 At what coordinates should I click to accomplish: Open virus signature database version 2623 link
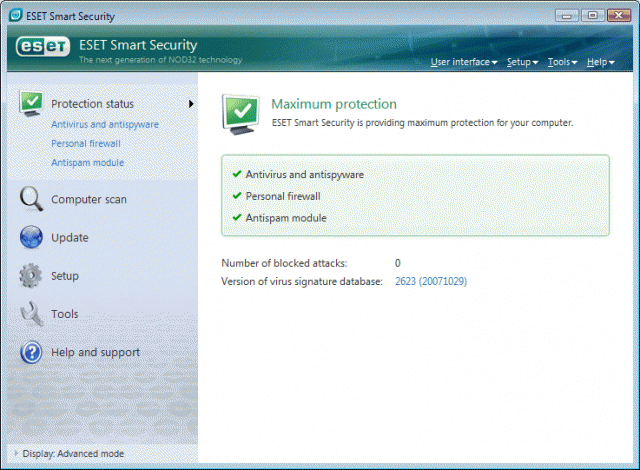[x=431, y=282]
